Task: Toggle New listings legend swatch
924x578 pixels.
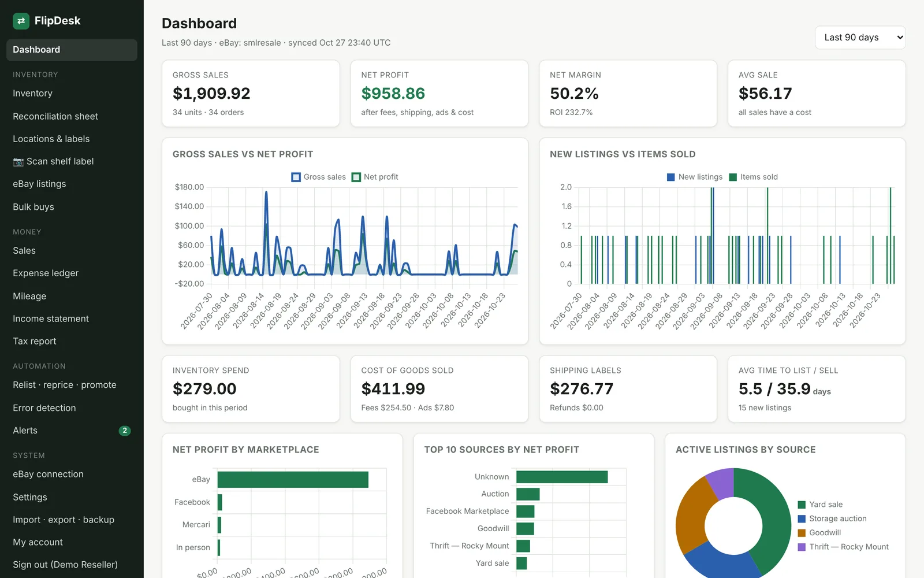Action: (670, 177)
